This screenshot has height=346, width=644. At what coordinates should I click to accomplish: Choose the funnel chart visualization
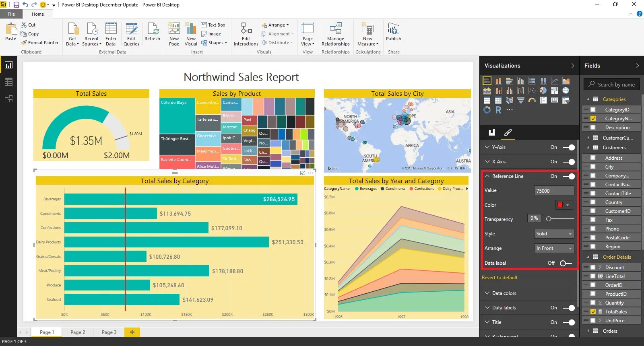[x=520, y=100]
